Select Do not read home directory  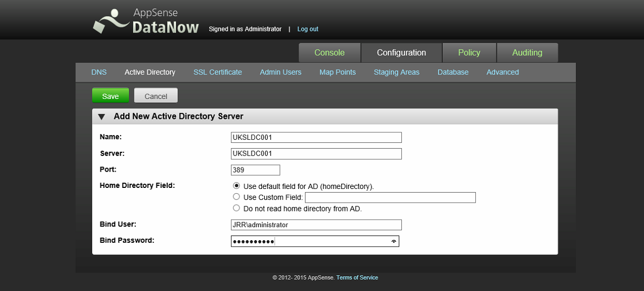pos(236,208)
